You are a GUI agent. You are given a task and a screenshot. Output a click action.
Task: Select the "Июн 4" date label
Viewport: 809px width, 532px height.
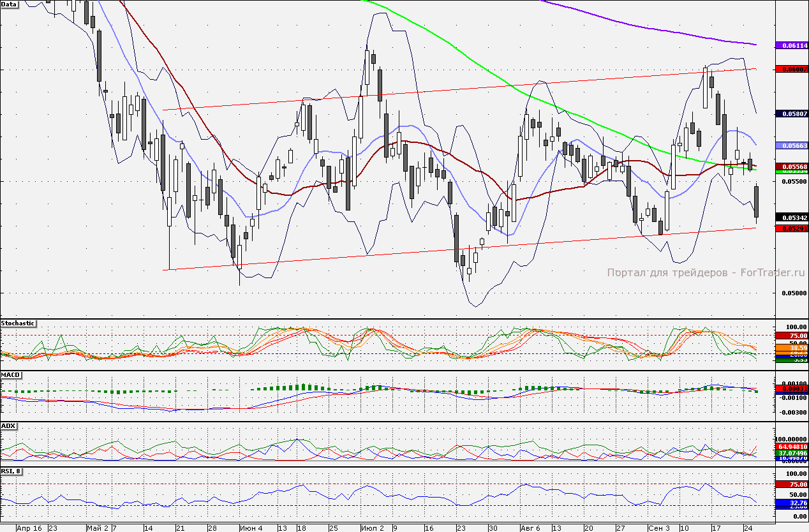[251, 528]
